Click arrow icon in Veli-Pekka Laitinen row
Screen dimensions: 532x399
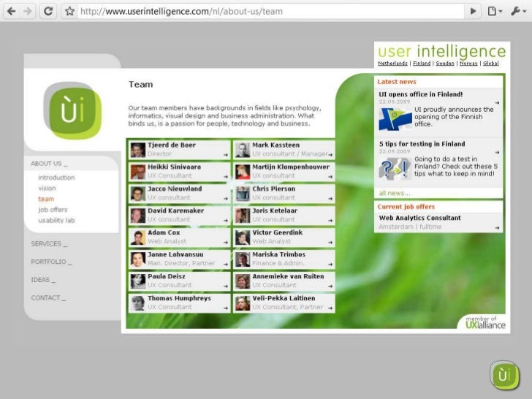click(x=330, y=308)
